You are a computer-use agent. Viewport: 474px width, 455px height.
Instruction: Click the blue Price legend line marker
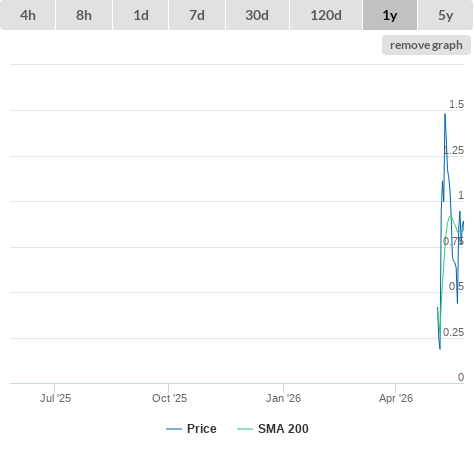coord(174,429)
